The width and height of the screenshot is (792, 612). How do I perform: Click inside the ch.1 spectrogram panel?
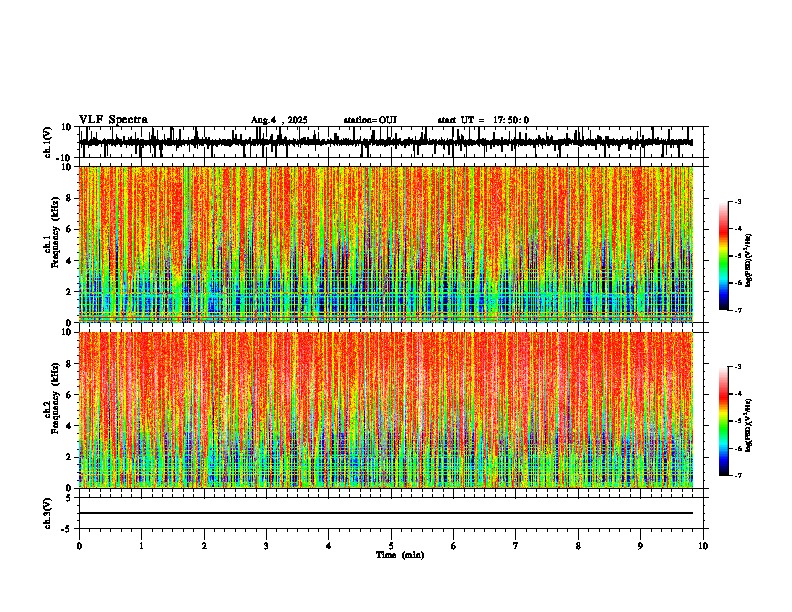[386, 244]
